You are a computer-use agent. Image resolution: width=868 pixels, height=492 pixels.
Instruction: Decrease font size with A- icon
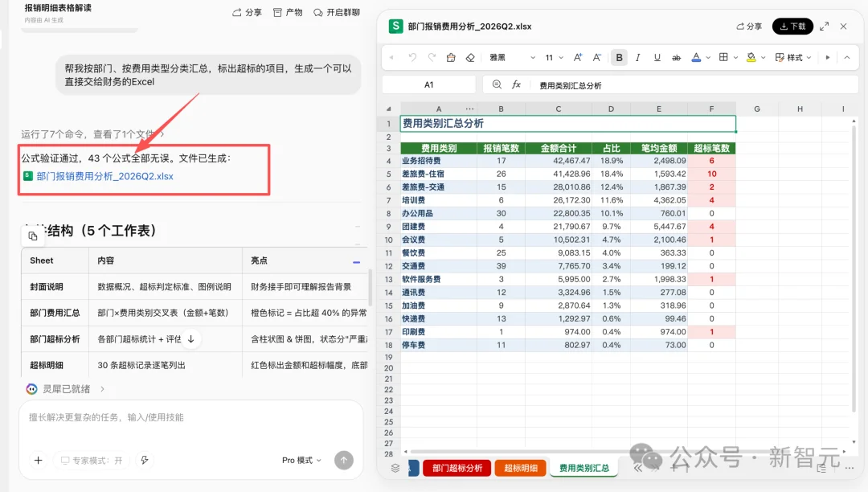[x=596, y=58]
